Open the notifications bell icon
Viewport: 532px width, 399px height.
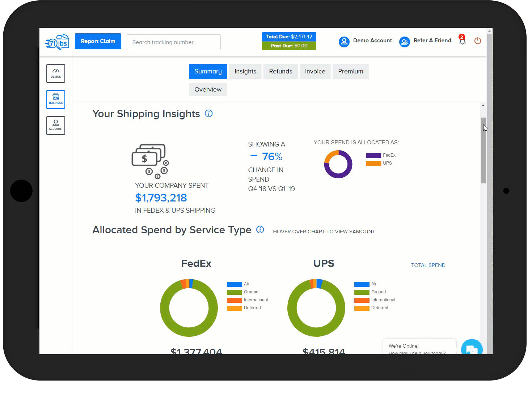click(x=462, y=39)
